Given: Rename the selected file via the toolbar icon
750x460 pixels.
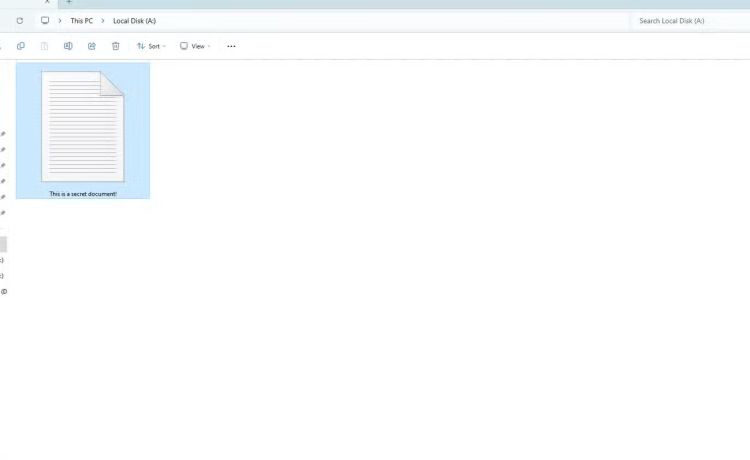Looking at the screenshot, I should click(x=68, y=46).
